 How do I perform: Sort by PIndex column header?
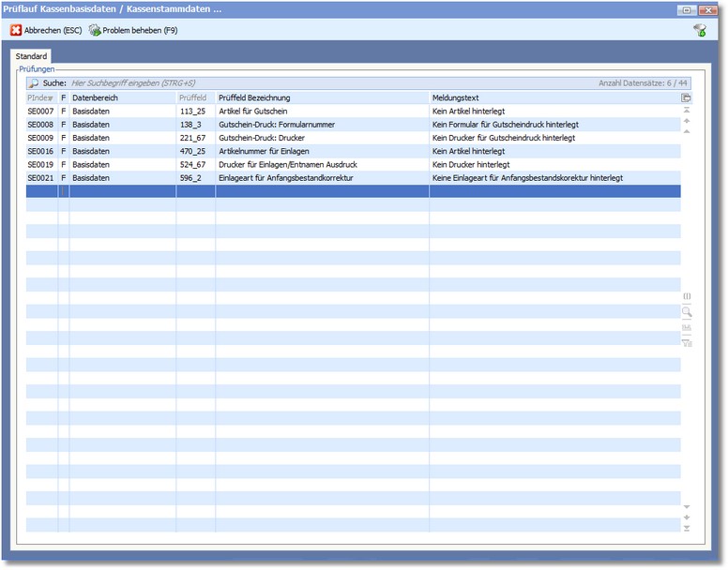(40, 97)
